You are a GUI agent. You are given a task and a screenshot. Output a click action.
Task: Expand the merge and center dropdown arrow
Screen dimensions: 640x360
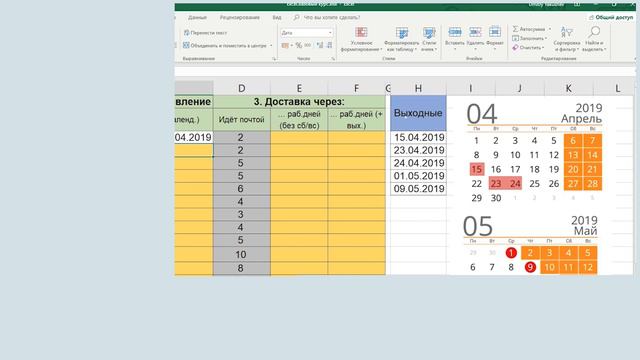(271, 46)
